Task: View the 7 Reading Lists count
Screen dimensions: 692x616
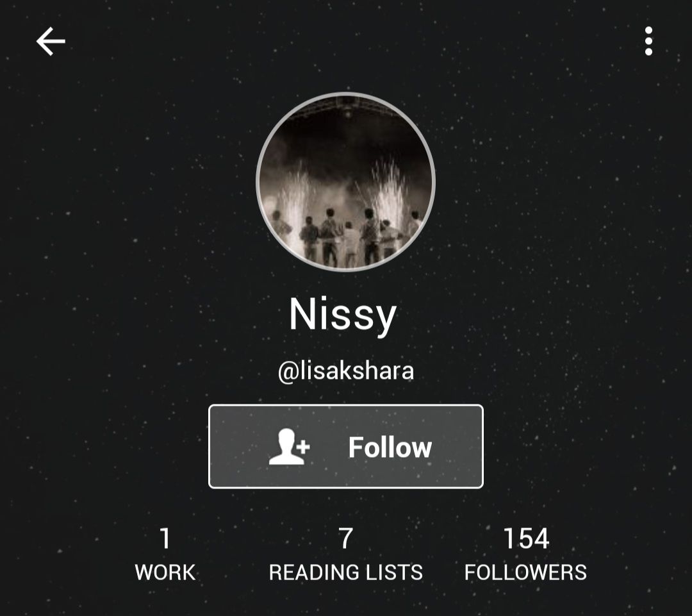Action: coord(346,538)
